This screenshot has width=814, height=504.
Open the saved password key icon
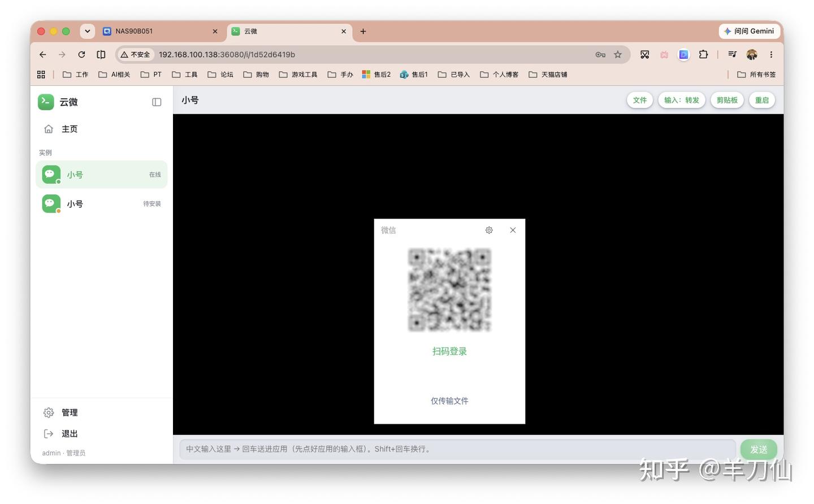click(600, 55)
